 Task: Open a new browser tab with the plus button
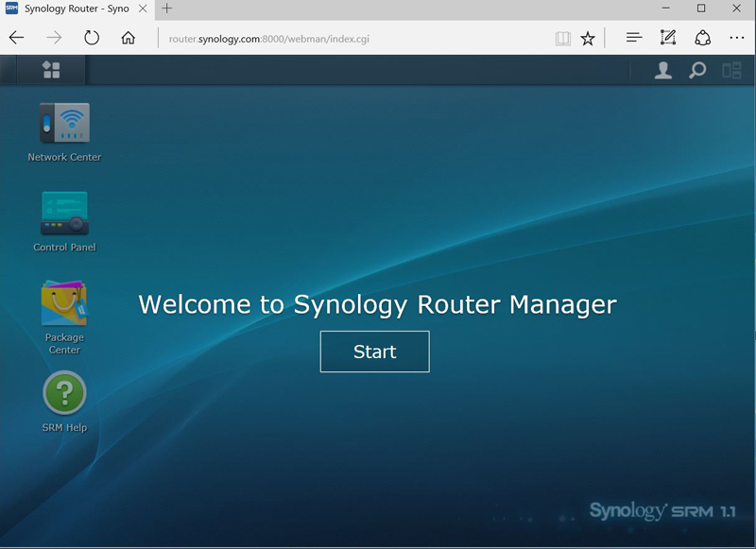tap(167, 9)
